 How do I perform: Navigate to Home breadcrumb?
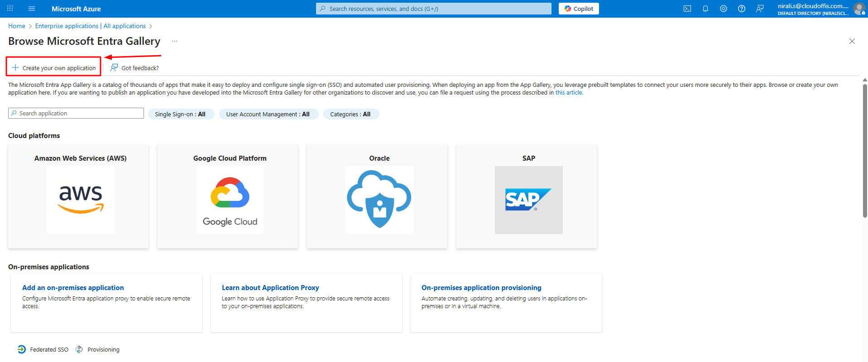click(x=17, y=26)
